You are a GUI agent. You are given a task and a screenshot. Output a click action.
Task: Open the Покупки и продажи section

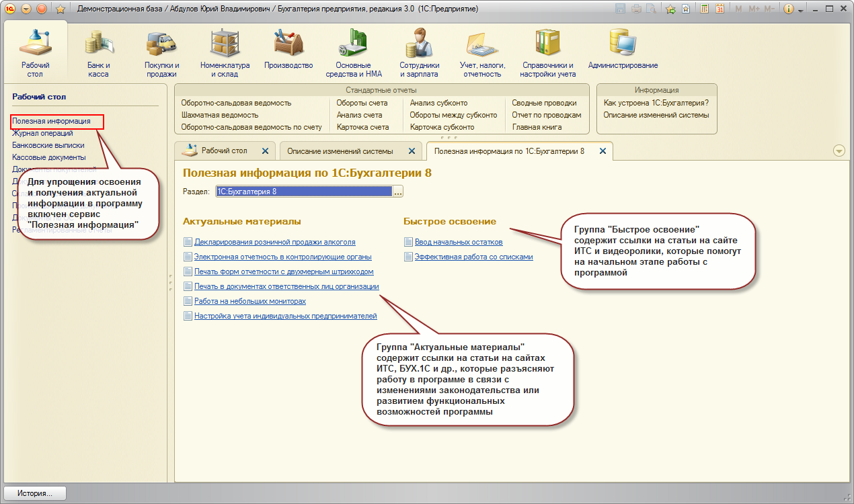(161, 52)
